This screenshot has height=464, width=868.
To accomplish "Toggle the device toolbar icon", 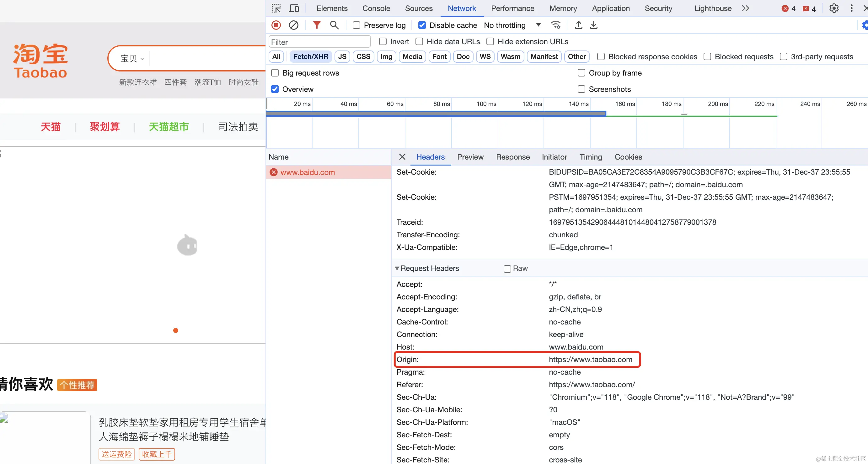I will pos(293,8).
